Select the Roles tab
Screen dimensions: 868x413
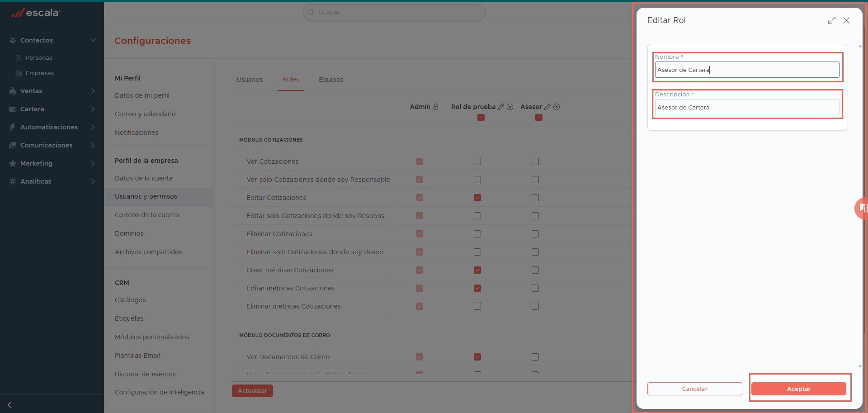pos(291,79)
